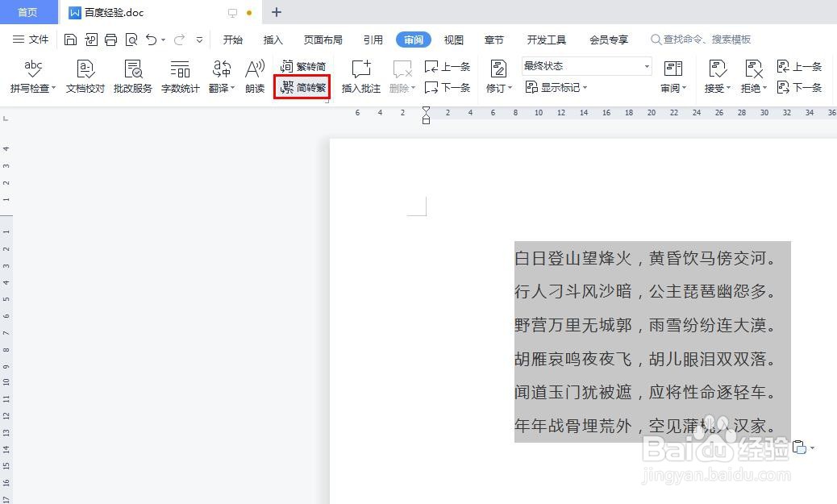The image size is (837, 504).
Task: Open 字数统计 word count
Action: 180,77
